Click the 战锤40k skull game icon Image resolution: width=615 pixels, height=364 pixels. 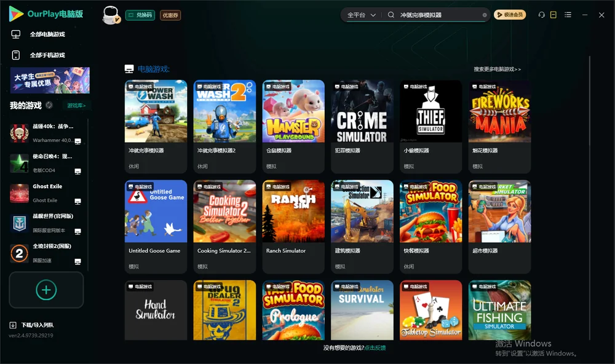click(19, 133)
